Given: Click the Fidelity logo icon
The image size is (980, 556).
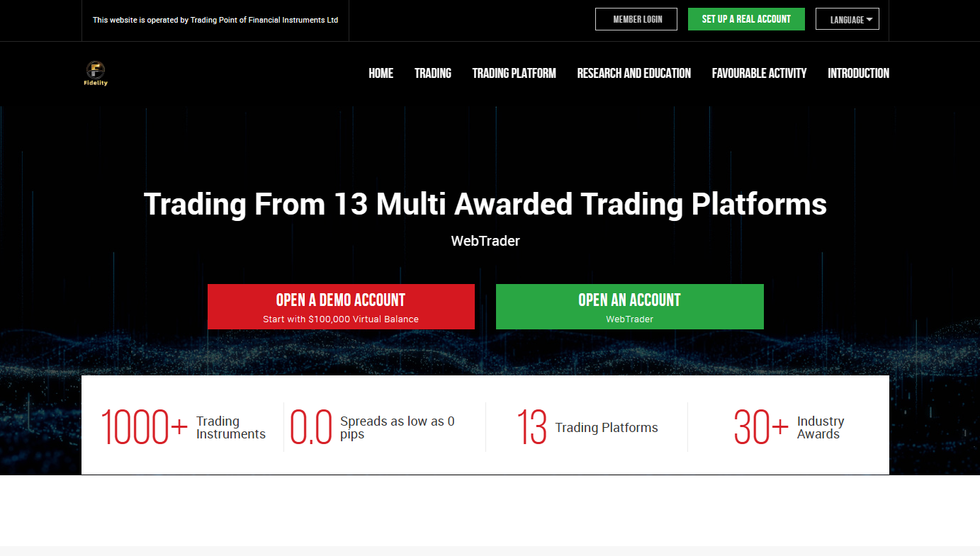Looking at the screenshot, I should tap(96, 73).
